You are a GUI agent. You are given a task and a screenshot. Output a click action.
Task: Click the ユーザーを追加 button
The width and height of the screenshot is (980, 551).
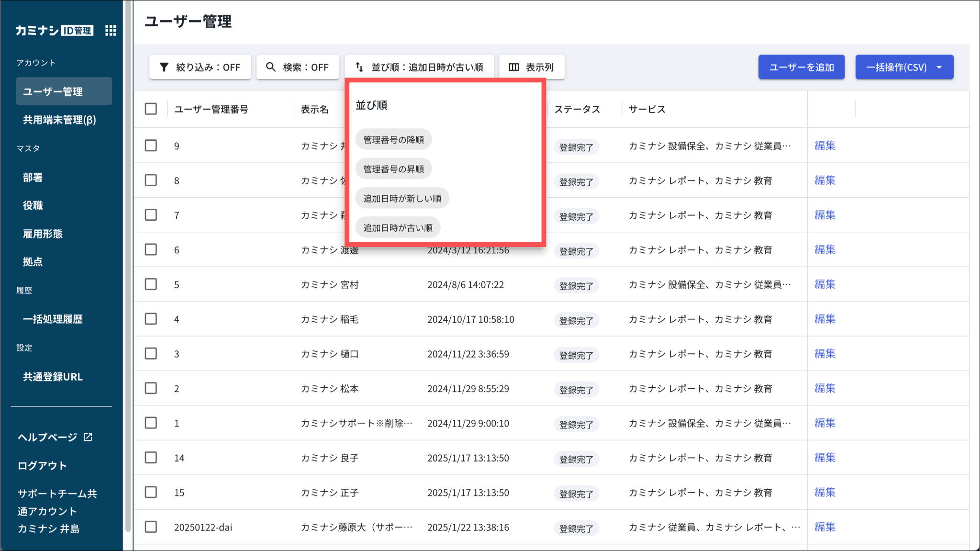pyautogui.click(x=801, y=67)
